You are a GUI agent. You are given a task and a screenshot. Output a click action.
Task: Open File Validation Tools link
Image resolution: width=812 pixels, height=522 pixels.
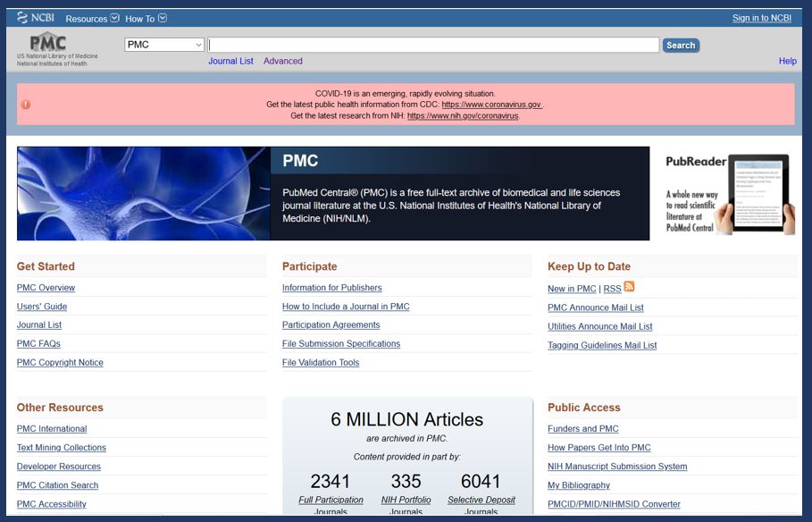321,363
